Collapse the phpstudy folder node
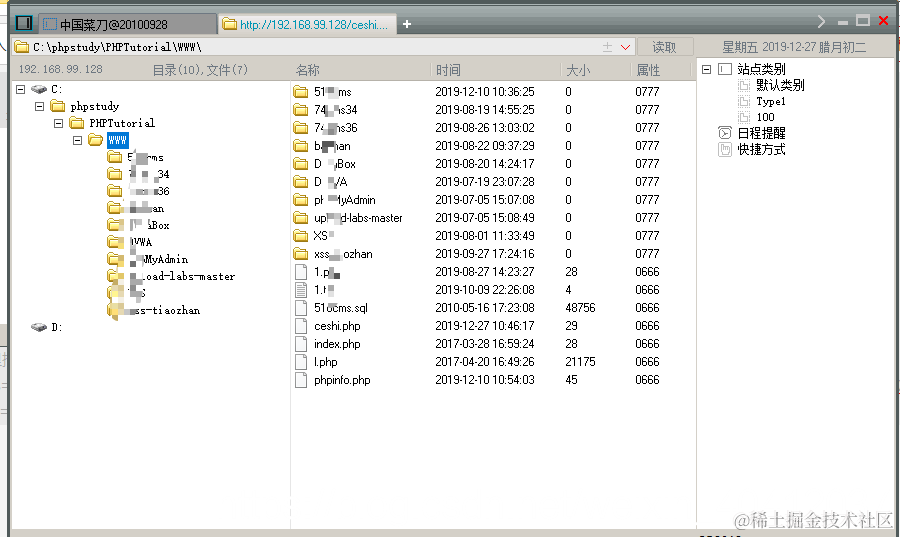900x537 pixels. tap(40, 107)
